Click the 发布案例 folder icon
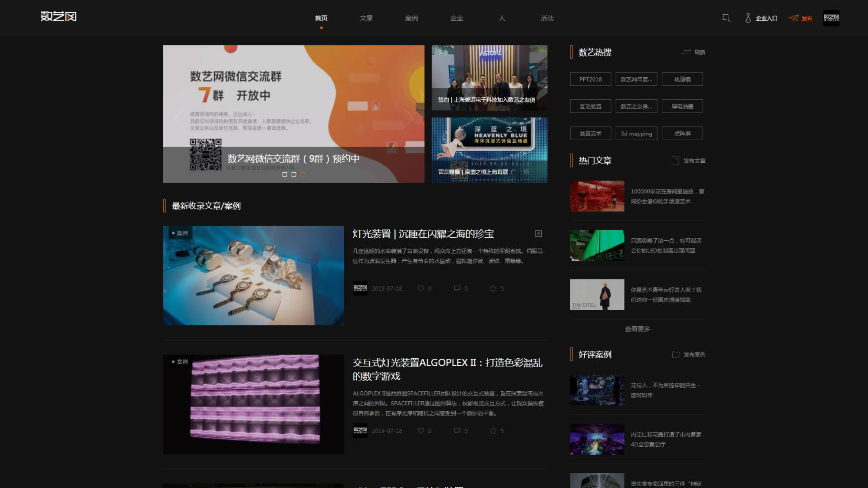 tap(676, 354)
